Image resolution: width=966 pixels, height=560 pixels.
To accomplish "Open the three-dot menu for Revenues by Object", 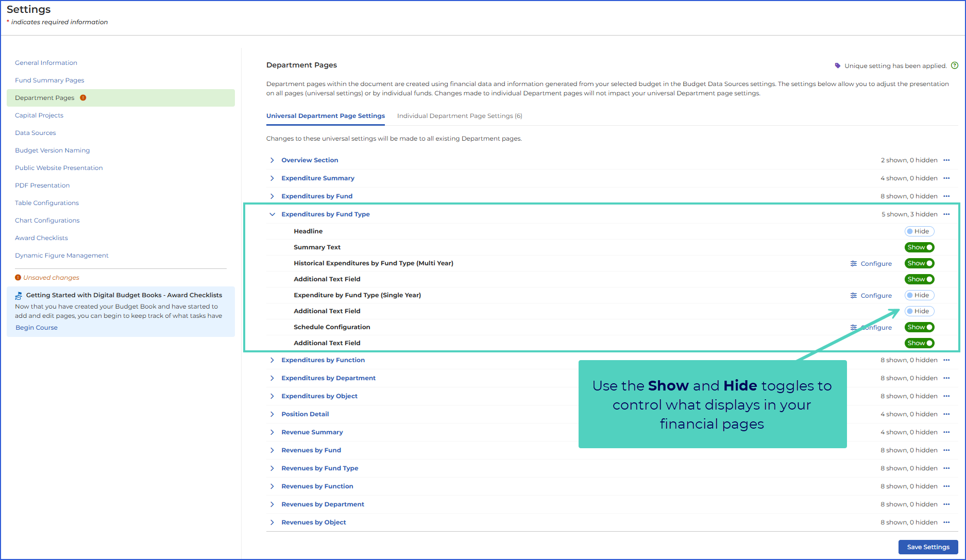I will tap(946, 522).
